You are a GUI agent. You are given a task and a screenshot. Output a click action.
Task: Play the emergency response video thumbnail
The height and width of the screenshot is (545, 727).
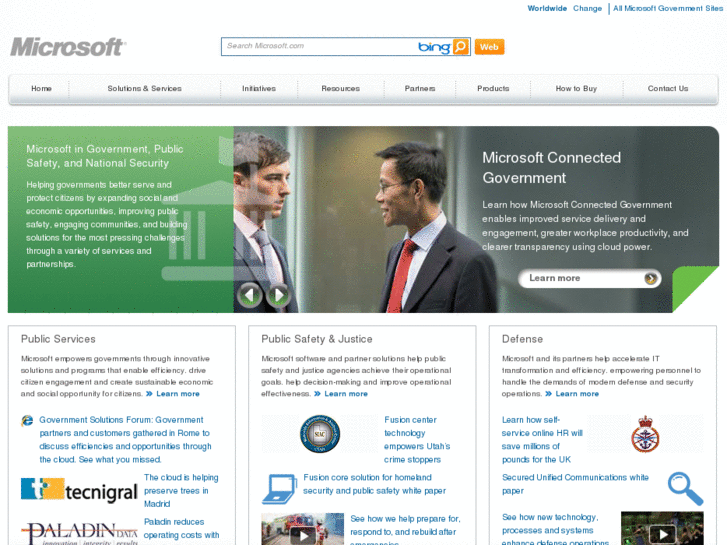pyautogui.click(x=303, y=529)
